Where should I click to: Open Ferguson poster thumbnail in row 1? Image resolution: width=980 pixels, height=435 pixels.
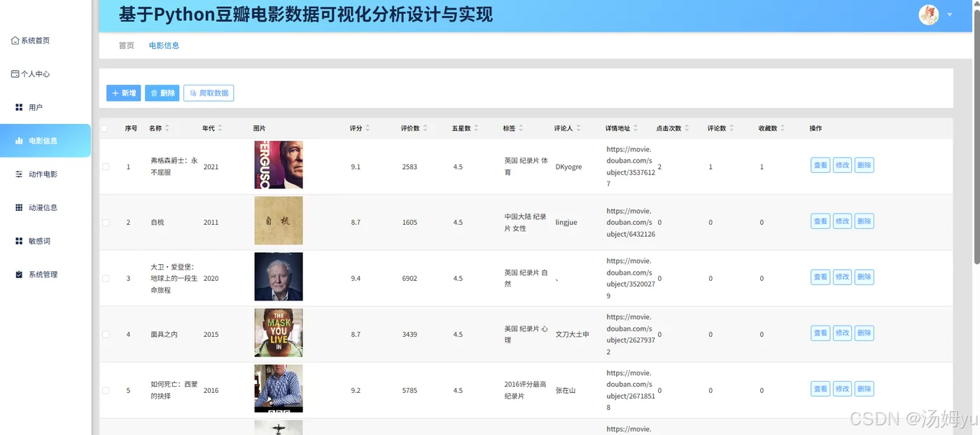point(279,165)
